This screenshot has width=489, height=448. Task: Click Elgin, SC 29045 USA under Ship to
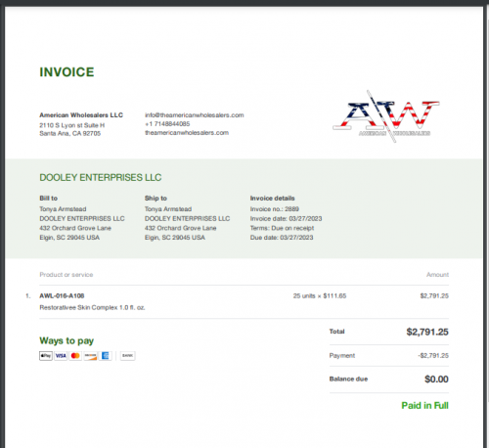(175, 238)
